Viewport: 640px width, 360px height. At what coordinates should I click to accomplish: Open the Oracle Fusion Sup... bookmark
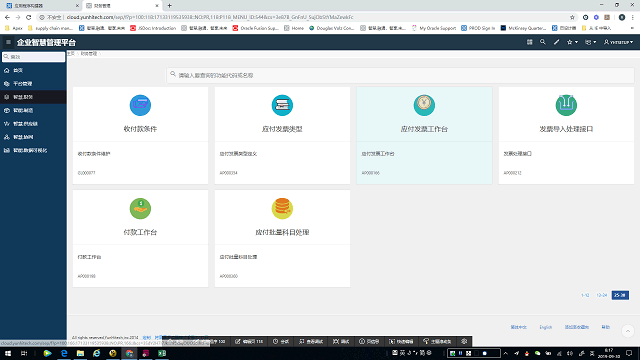(x=256, y=28)
